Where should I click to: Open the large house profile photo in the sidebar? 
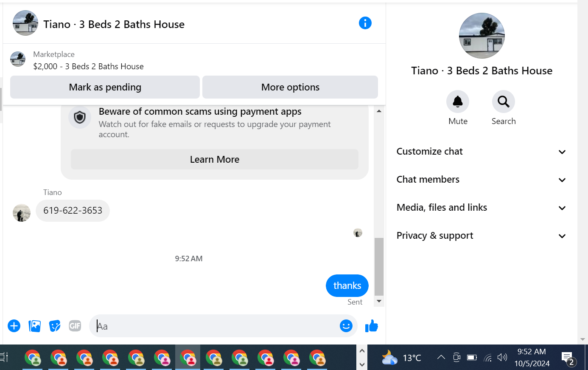(x=482, y=36)
